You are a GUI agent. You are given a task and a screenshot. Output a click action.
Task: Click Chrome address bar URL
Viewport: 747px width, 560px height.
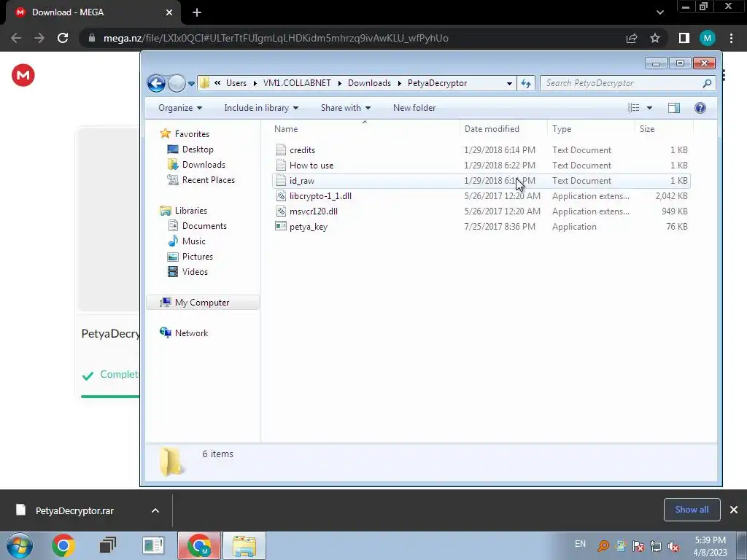pyautogui.click(x=275, y=38)
